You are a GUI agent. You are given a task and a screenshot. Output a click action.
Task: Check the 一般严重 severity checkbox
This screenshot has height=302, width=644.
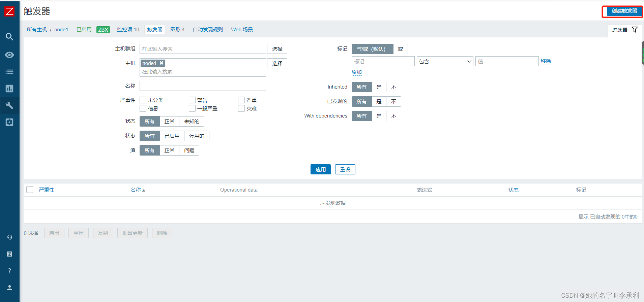[192, 108]
